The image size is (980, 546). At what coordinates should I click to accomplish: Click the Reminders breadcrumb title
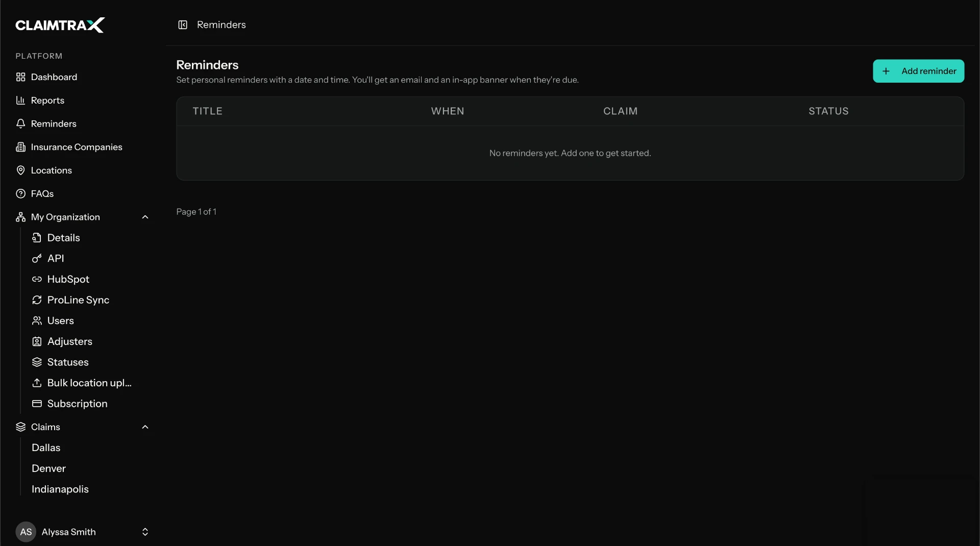[222, 24]
